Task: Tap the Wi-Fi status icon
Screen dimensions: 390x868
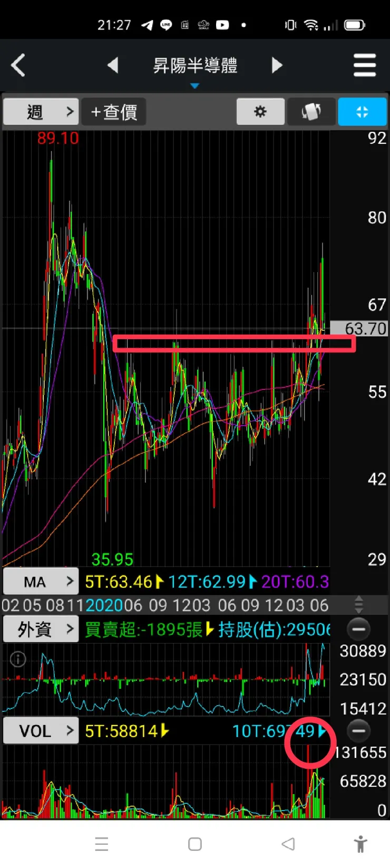Action: [x=311, y=25]
